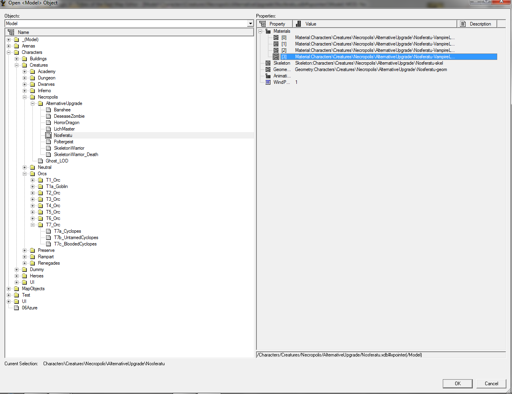Click the Value column header
This screenshot has height=394, width=512.
coord(375,24)
